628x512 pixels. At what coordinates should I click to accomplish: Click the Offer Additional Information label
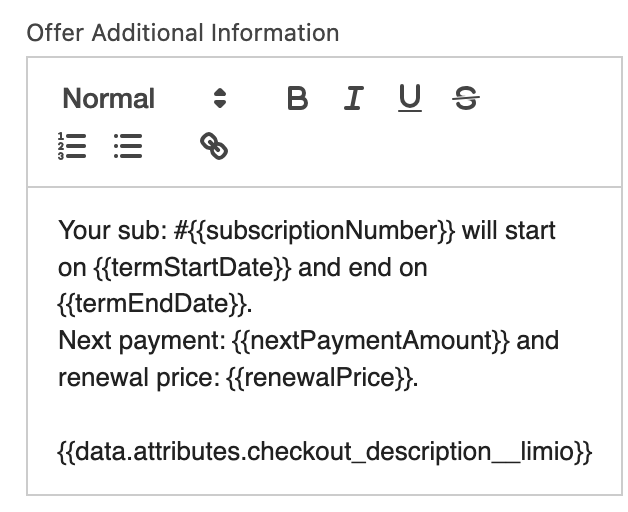(183, 32)
